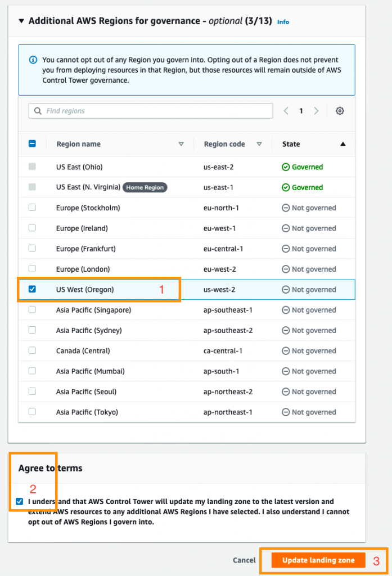Viewport: 392px width, 576px height.
Task: Select Europe (Ireland) region checkbox
Action: [32, 228]
